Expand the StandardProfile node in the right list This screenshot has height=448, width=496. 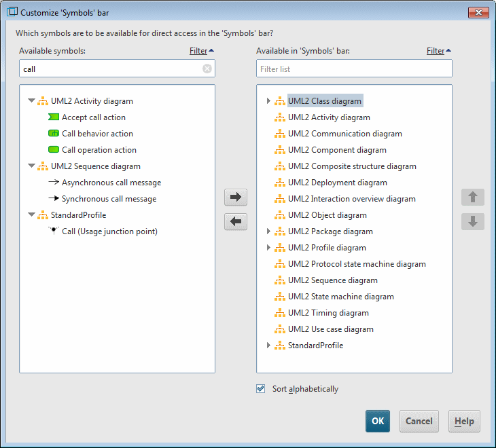pos(268,346)
